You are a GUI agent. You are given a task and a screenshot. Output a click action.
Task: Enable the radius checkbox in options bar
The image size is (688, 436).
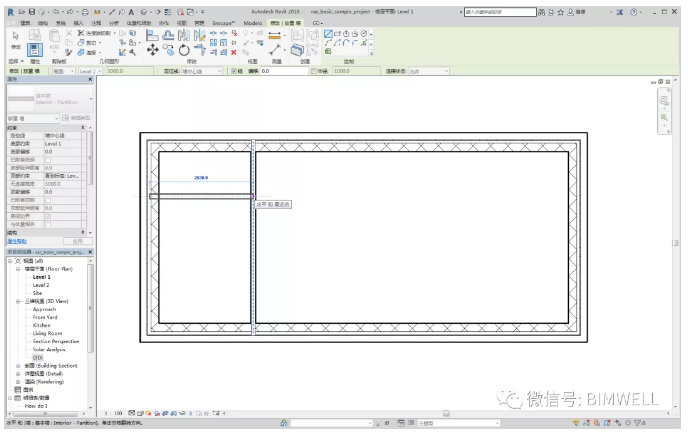(313, 71)
